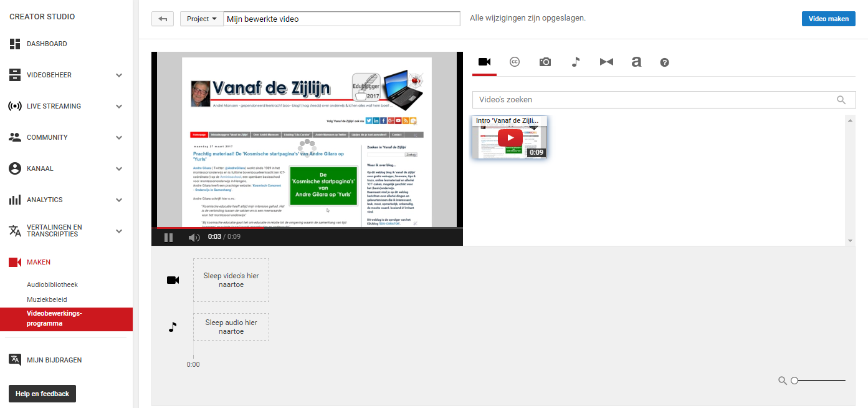Click the video list scrollbar up arrow
The height and width of the screenshot is (408, 868).
click(850, 120)
